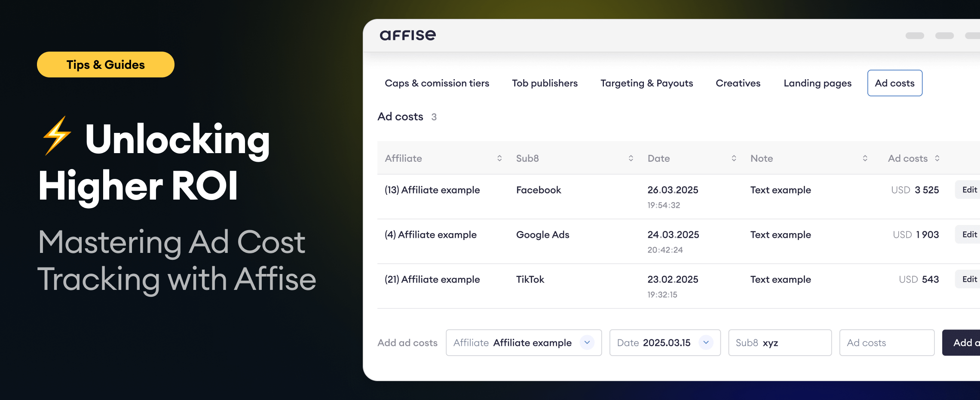Edit the TikTok ad cost row
The width and height of the screenshot is (980, 400).
pos(969,279)
